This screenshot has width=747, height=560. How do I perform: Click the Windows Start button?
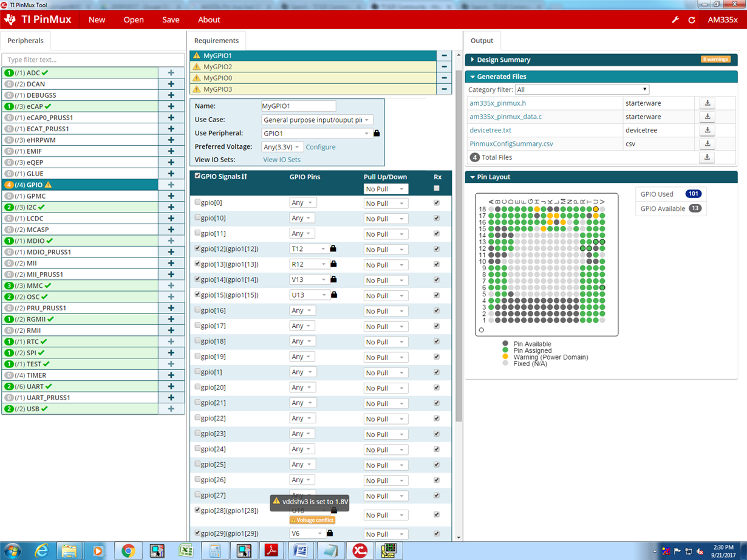click(12, 550)
